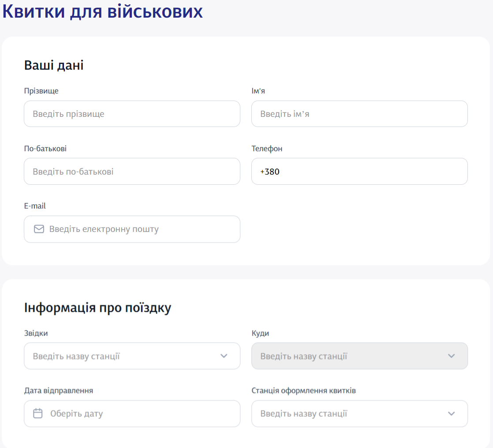Focus the electronic mail placeholder text
The height and width of the screenshot is (448, 493).
click(x=104, y=229)
